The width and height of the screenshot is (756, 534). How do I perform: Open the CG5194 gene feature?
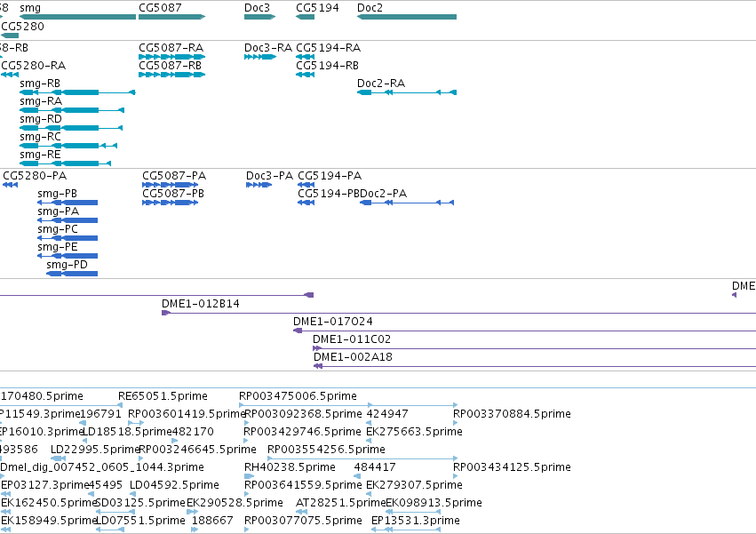(x=306, y=17)
